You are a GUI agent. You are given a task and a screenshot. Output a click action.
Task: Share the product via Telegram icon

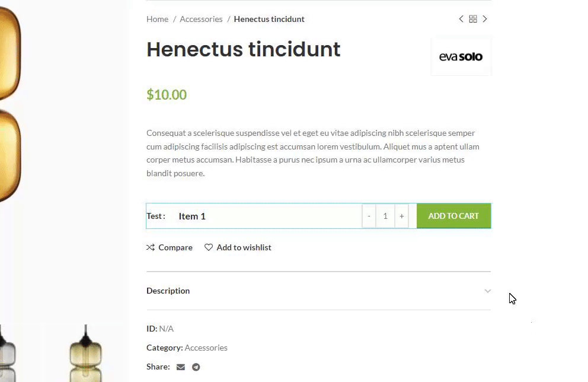click(x=196, y=367)
